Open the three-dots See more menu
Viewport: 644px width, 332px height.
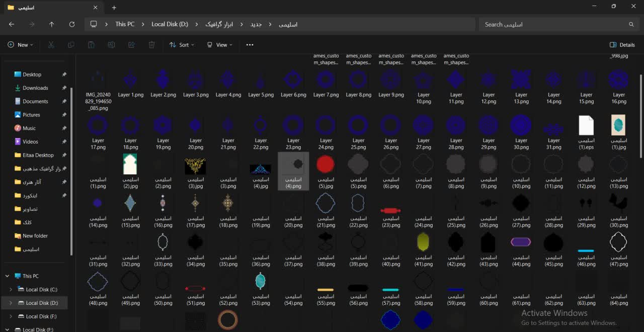[x=250, y=45]
